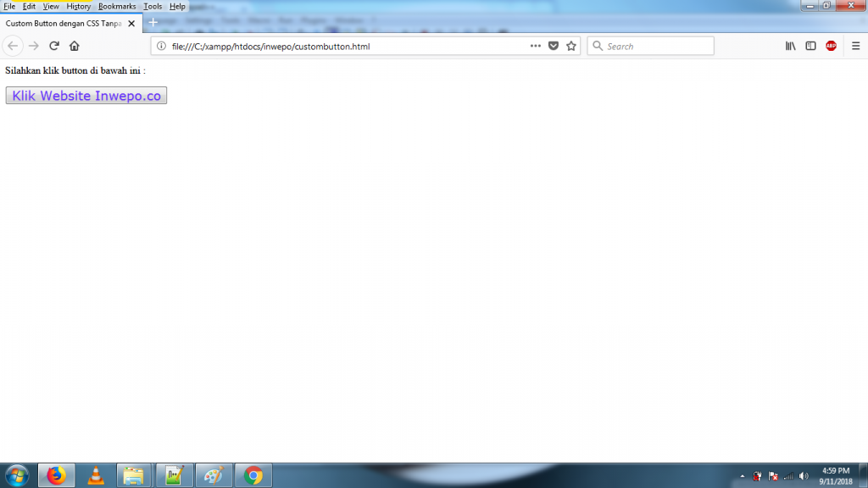Open the View menu
Image resolution: width=868 pixels, height=488 pixels.
[50, 6]
